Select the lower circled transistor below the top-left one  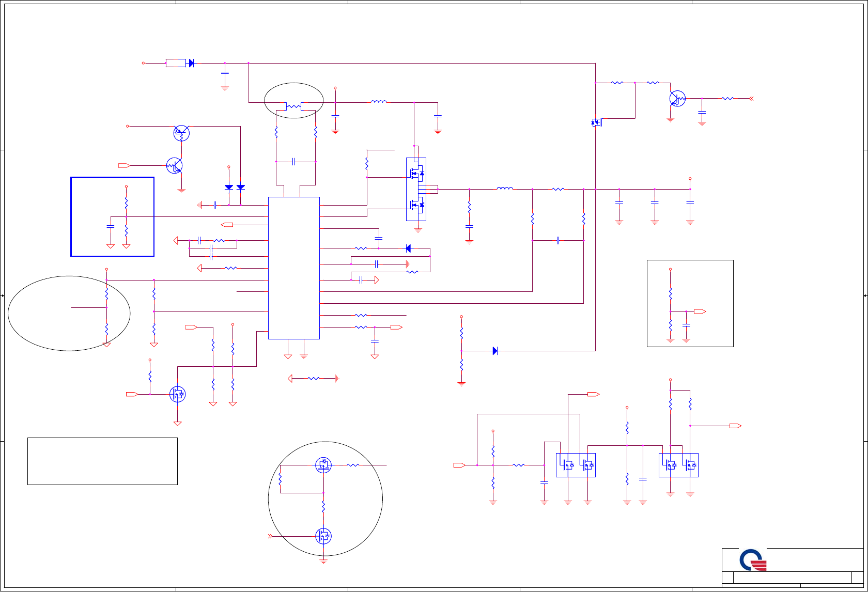coord(175,165)
